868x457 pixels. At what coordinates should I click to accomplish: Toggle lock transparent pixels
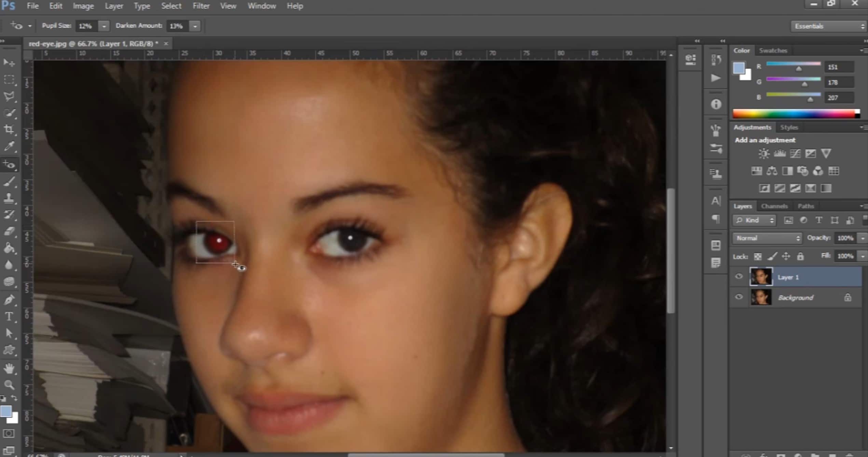coord(758,256)
